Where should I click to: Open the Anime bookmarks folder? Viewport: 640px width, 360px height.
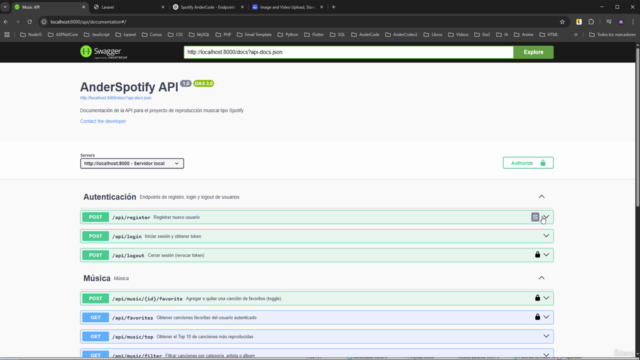click(524, 35)
